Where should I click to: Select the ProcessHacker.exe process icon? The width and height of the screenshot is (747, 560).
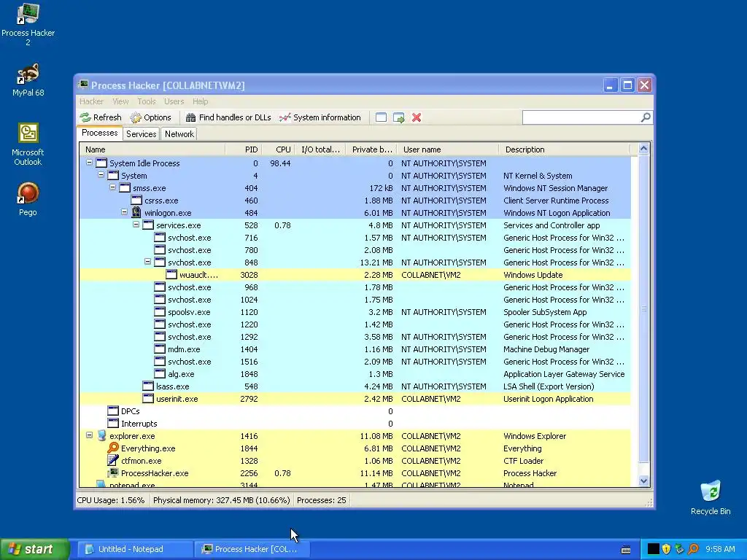click(113, 472)
